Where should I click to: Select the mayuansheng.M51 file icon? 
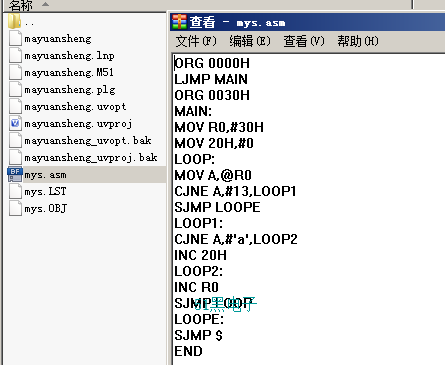coord(15,73)
